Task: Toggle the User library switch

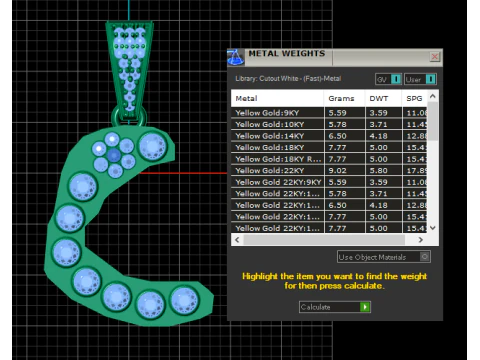Action: click(x=420, y=79)
